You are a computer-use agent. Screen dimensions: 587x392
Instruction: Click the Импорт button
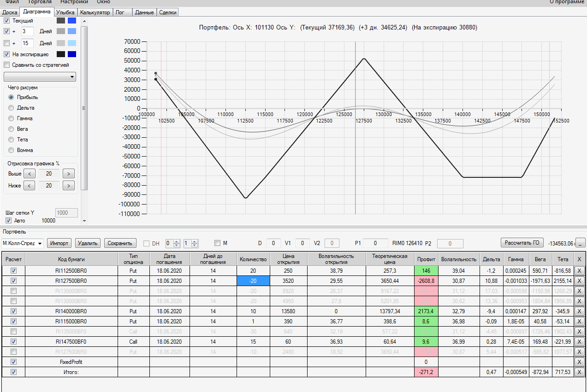(59, 243)
